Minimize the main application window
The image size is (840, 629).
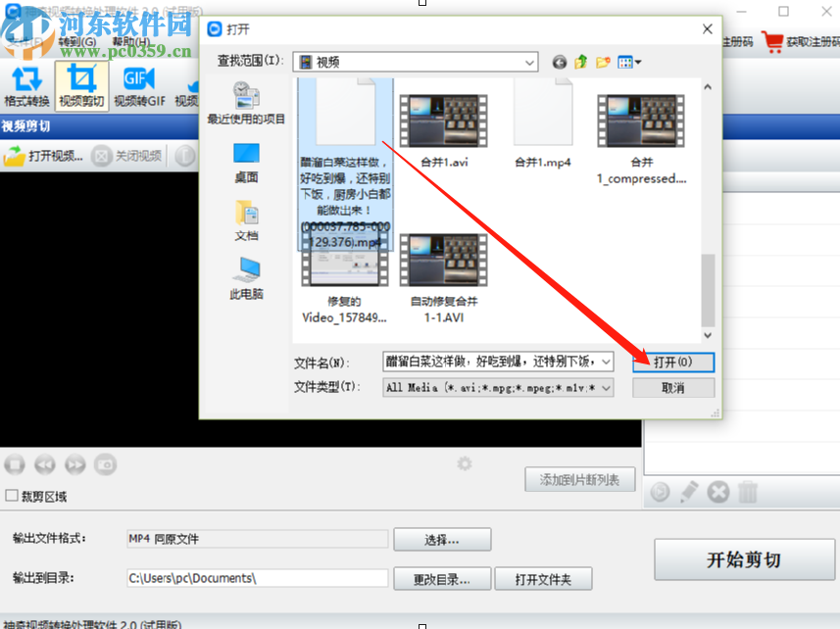(x=741, y=11)
